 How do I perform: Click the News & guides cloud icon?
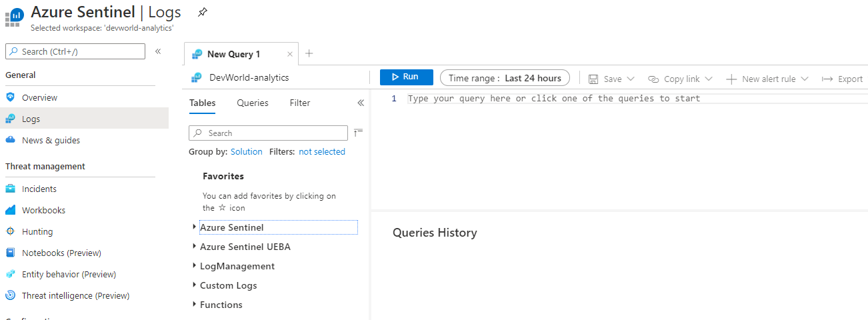[10, 140]
